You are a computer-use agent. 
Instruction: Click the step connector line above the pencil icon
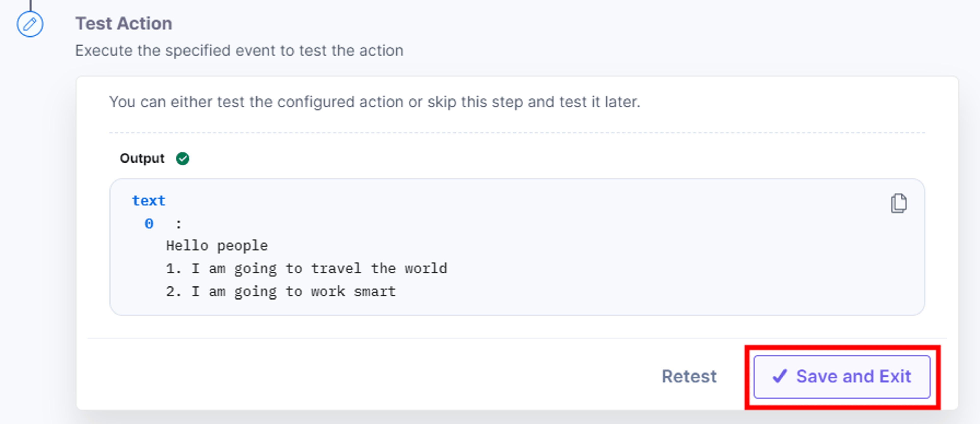tap(30, 5)
